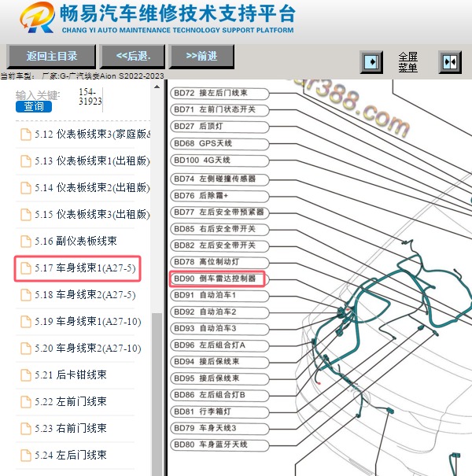
Task: Click the platform logo icon
Action: coord(37,17)
